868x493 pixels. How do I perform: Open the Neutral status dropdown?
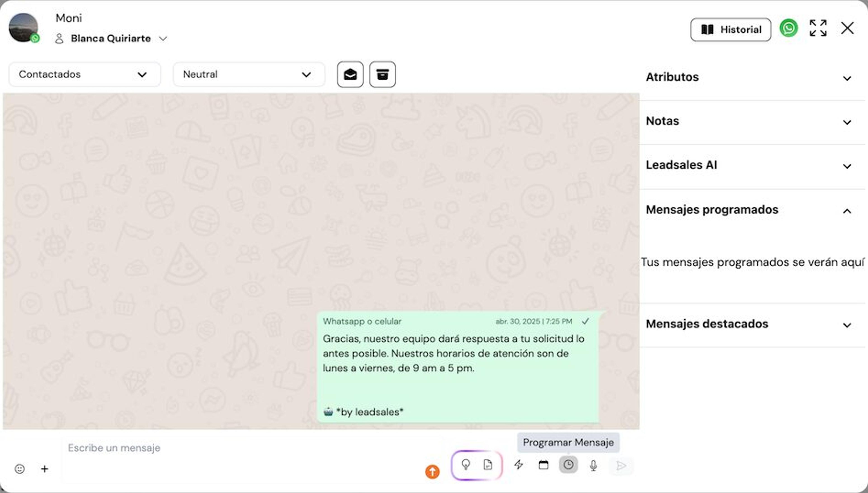[x=249, y=75]
